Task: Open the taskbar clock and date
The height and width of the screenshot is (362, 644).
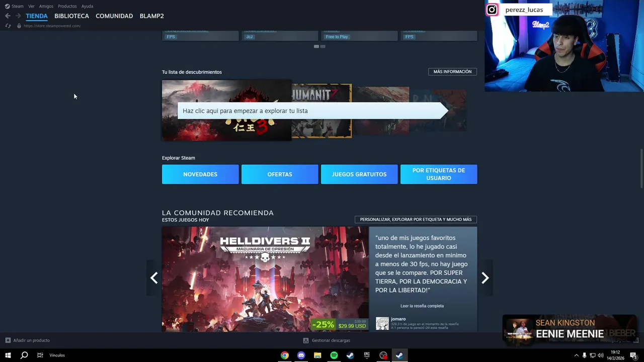Action: point(615,355)
